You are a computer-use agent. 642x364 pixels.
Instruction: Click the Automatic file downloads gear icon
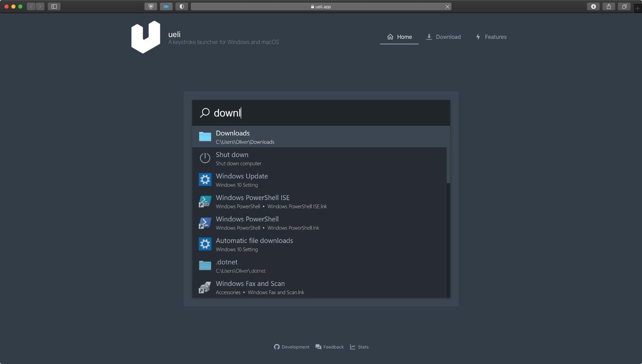[x=205, y=244]
